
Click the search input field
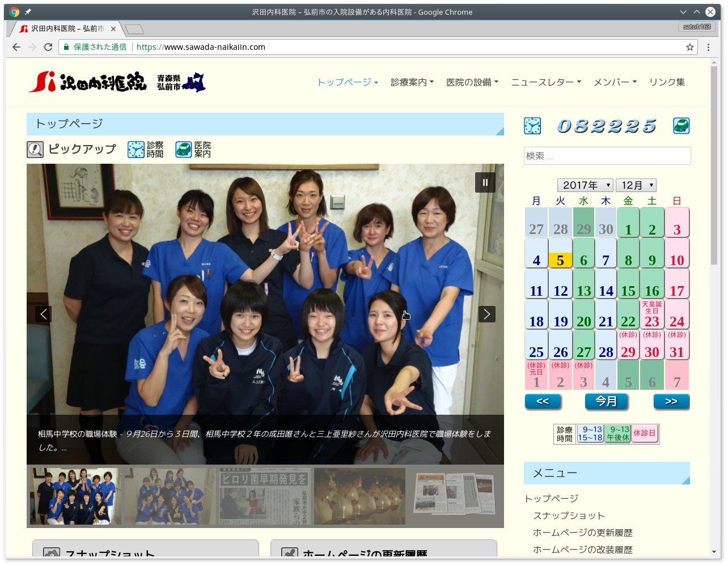pyautogui.click(x=607, y=156)
